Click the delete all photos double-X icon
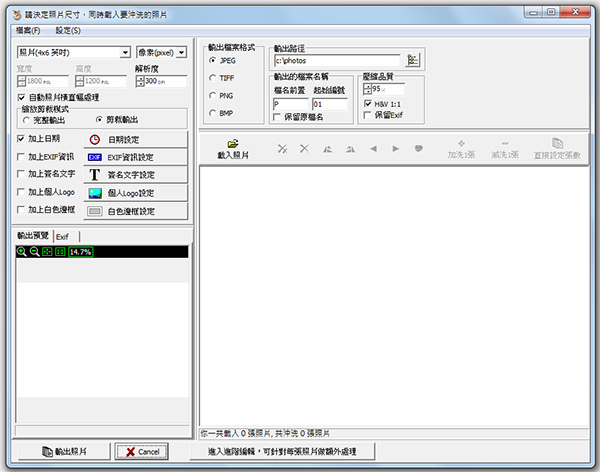This screenshot has width=600, height=472. pos(282,149)
